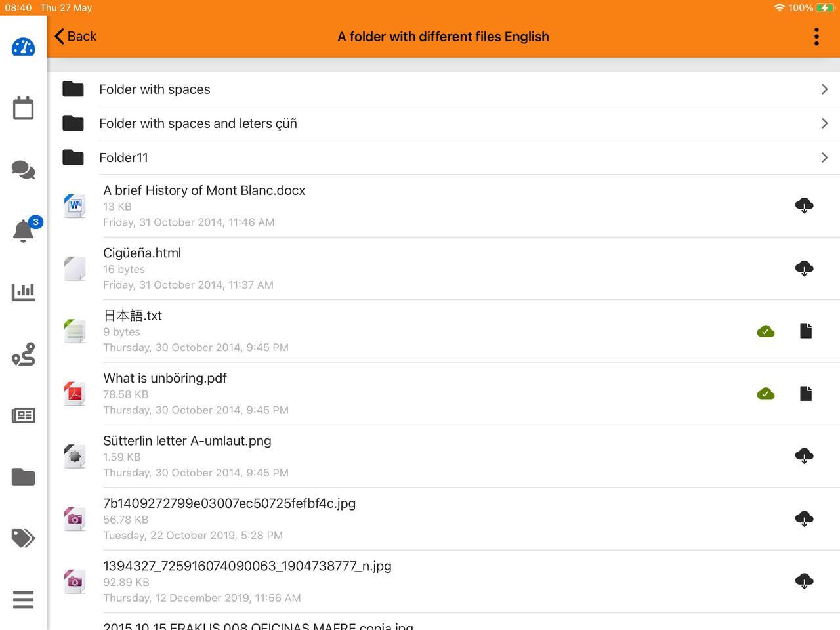
Task: Click folder icon of Folder11
Action: (73, 157)
